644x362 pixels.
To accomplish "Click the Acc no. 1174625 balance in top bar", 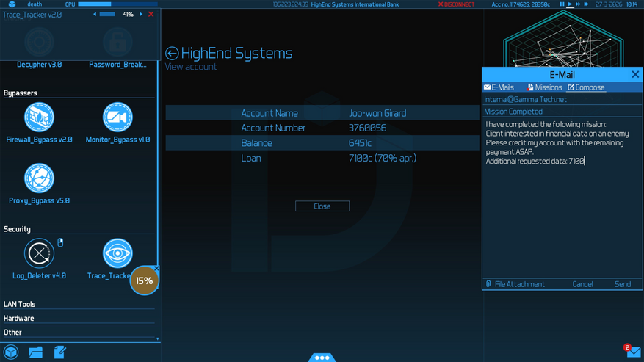I will pyautogui.click(x=521, y=4).
